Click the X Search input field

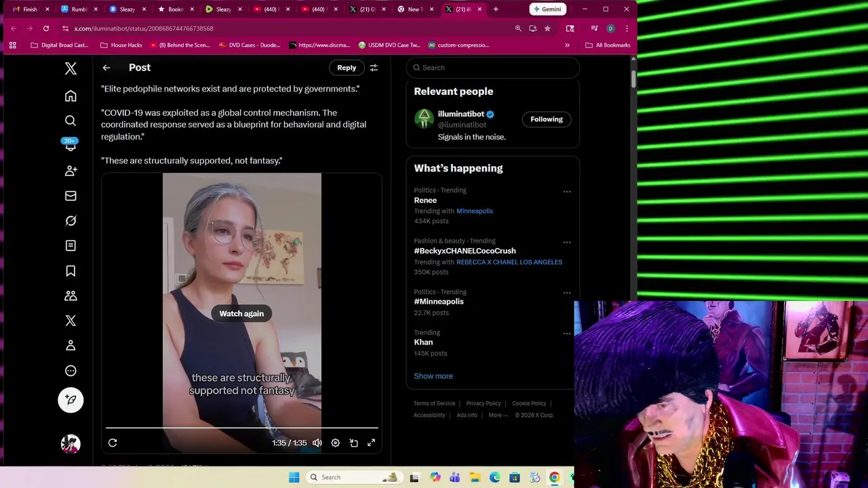point(493,68)
